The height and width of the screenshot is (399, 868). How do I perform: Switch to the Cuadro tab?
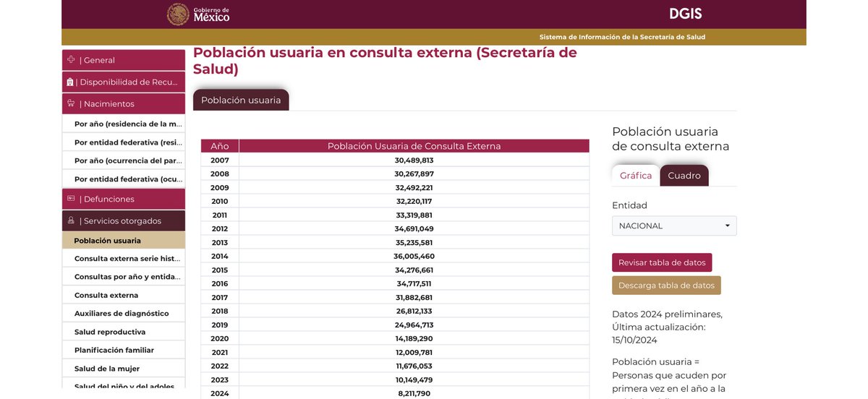tap(684, 176)
